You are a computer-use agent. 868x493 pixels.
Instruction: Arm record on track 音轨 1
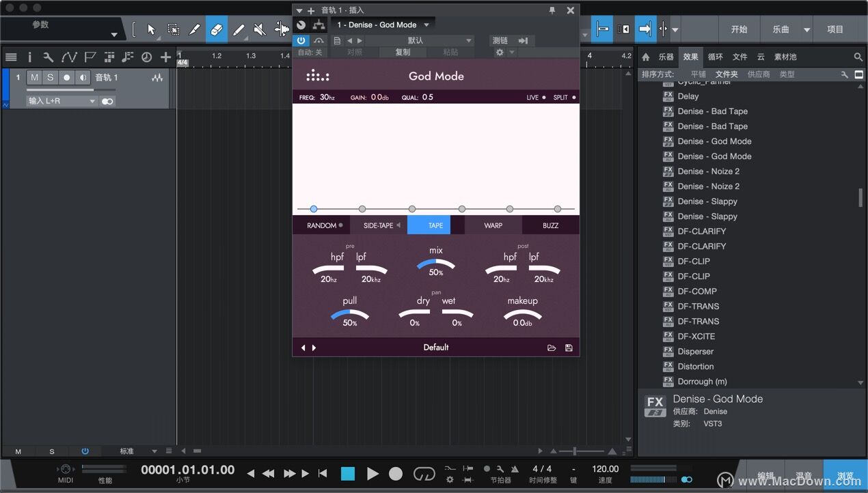[x=66, y=78]
